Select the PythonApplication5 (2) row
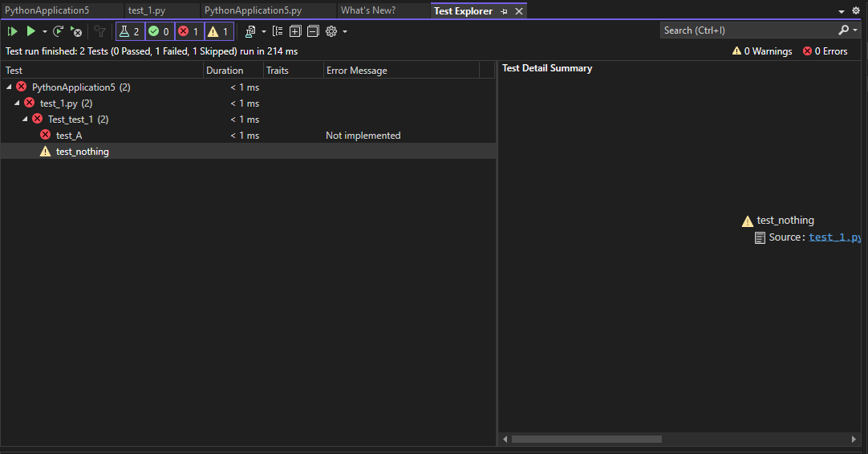Image resolution: width=868 pixels, height=454 pixels. click(x=248, y=87)
